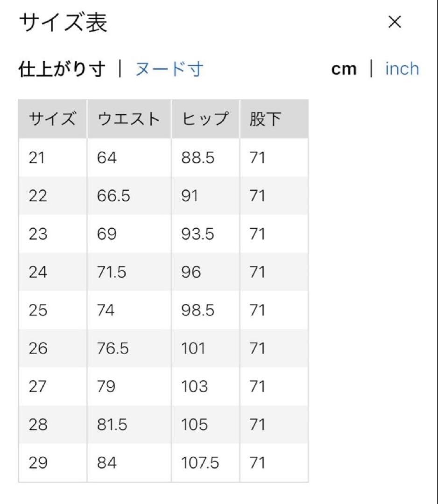Select the size 24 row
Screen dimensions: 438x504
[x=38, y=272]
